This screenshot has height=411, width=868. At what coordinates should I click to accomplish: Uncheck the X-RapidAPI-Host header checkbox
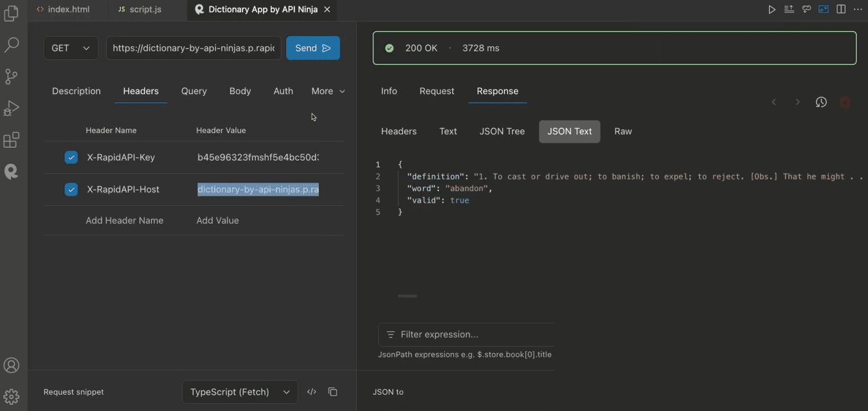71,190
